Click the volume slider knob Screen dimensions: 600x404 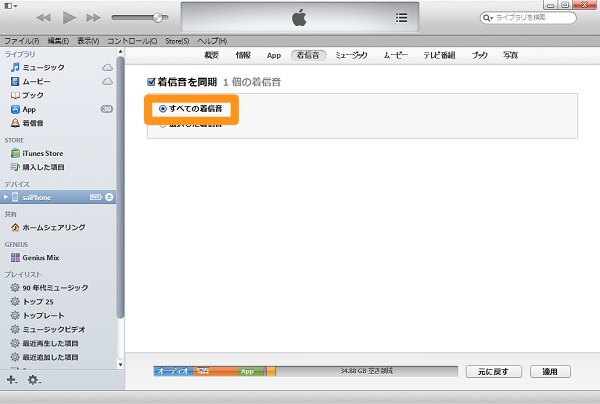[x=158, y=18]
